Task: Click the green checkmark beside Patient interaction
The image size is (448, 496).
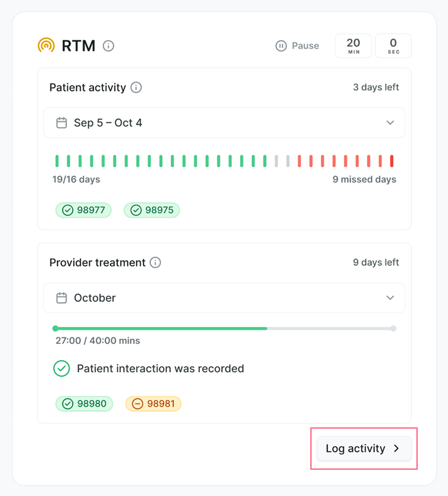Action: point(61,369)
